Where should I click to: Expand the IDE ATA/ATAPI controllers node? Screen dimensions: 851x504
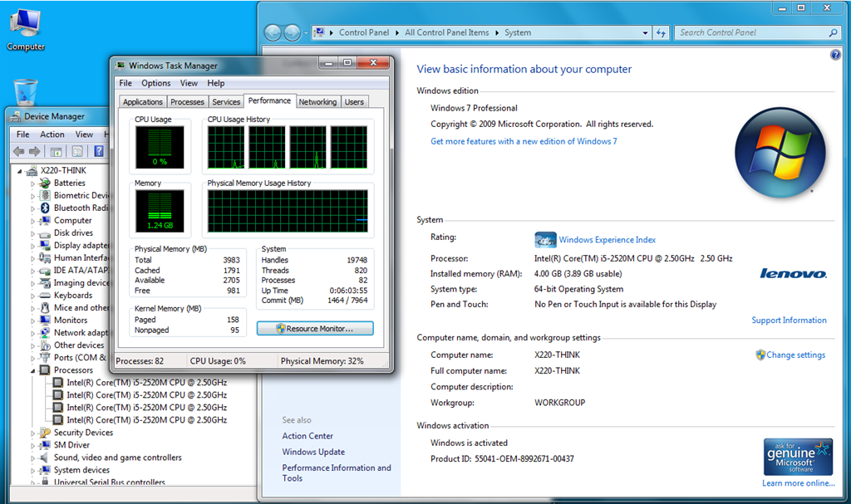(32, 271)
